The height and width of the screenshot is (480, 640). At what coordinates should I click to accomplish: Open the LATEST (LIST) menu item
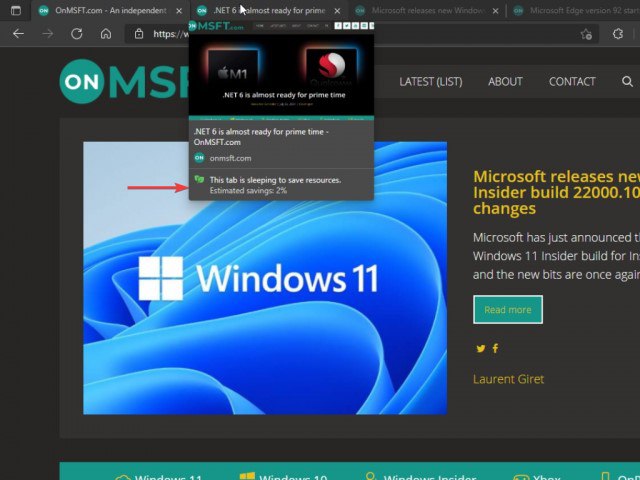tap(431, 82)
